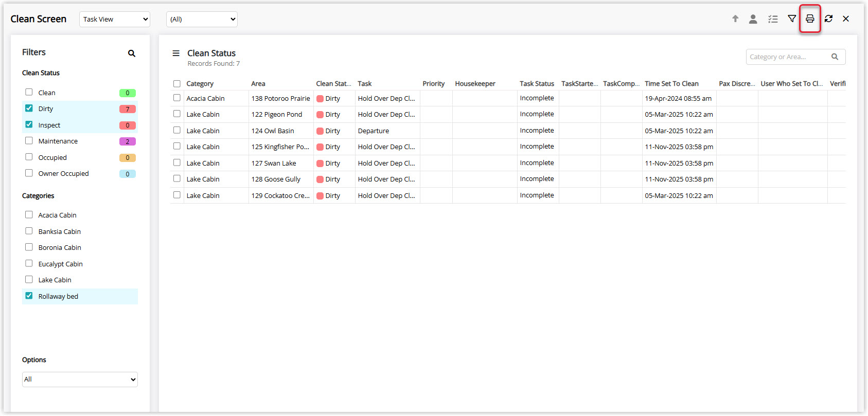Click the Acacia Cabin category cell in table

(x=216, y=98)
